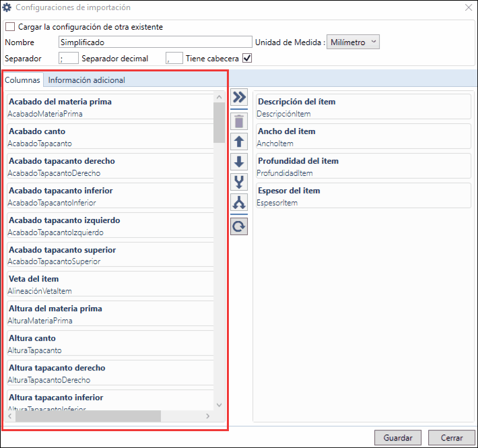
Task: Click the Cerrar button
Action: 452,438
